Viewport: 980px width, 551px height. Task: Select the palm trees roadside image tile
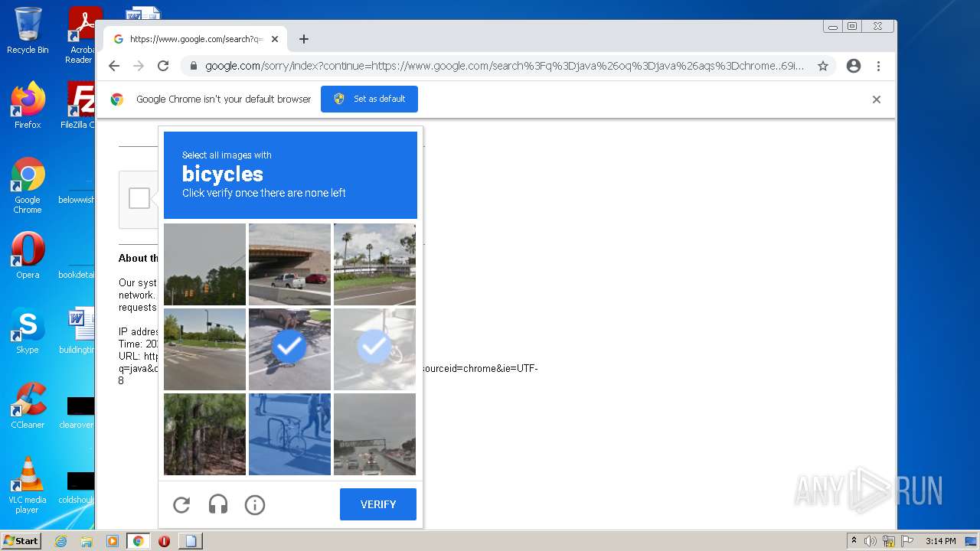pyautogui.click(x=374, y=264)
